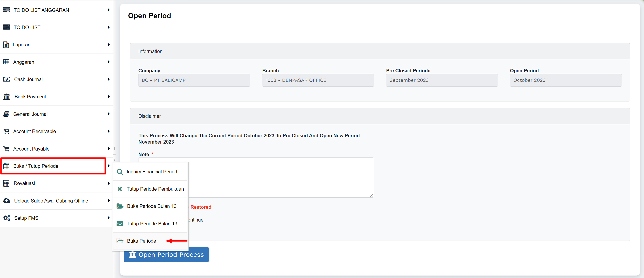Click the Upload Saldo Awal cloud icon
The image size is (644, 278).
point(6,201)
